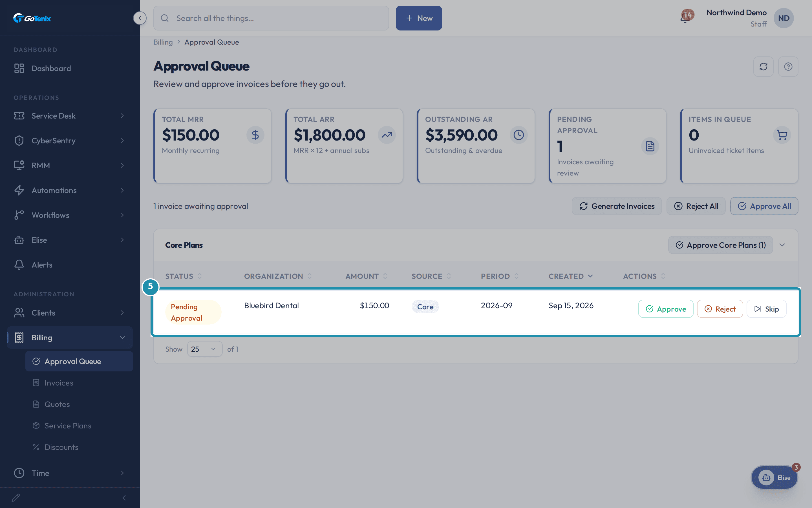
Task: Reject the Bluebird Dental invoice
Action: (x=720, y=309)
